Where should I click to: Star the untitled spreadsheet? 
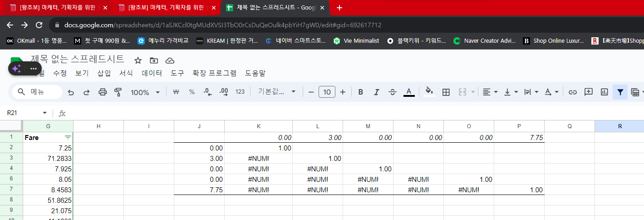tap(138, 60)
